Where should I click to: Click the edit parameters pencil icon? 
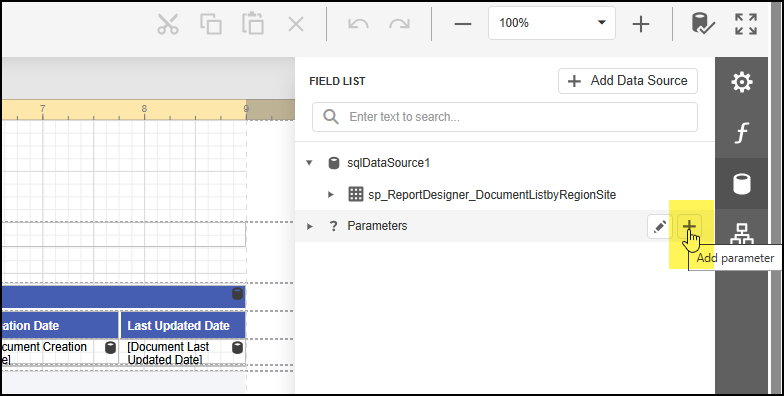(x=660, y=226)
